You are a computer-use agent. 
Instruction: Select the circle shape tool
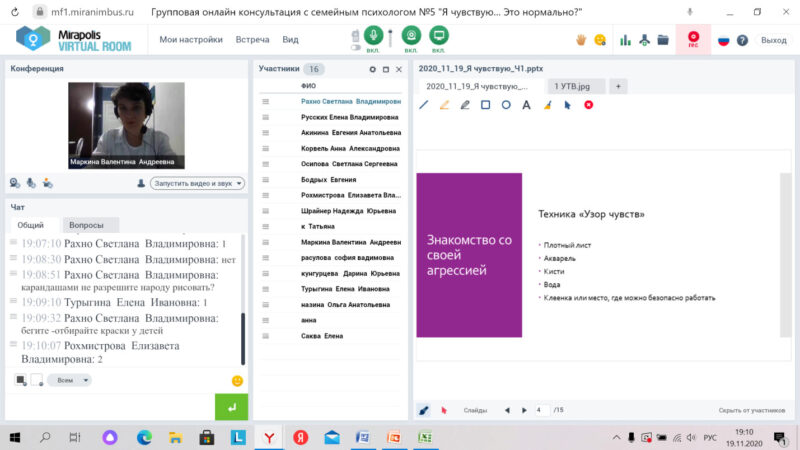pos(506,105)
